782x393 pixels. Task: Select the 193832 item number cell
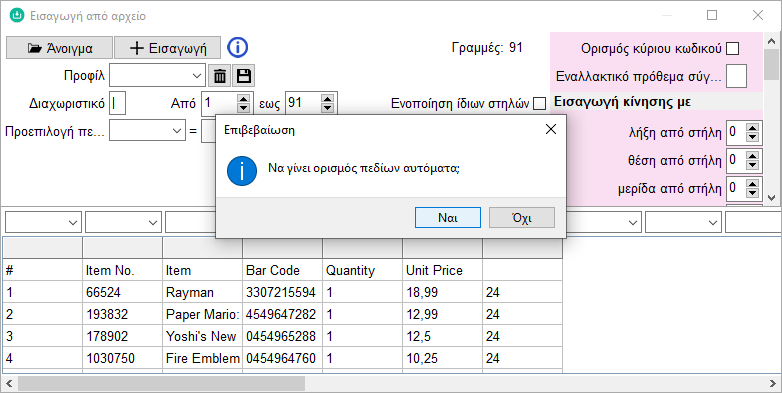click(x=123, y=314)
